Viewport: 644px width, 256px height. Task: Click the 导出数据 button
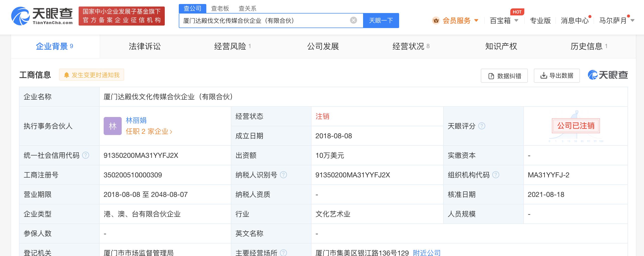[557, 76]
